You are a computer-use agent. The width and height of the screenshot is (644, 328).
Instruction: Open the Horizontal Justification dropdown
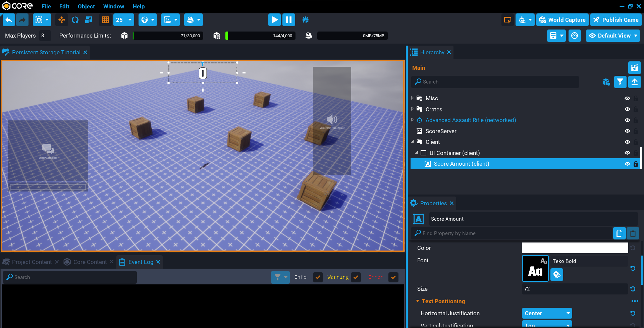(x=547, y=313)
